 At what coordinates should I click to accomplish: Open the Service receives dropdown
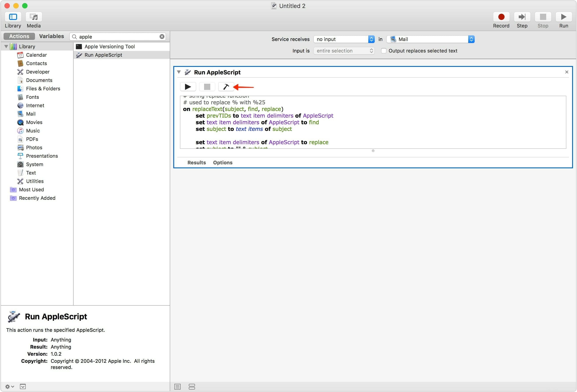tap(344, 39)
